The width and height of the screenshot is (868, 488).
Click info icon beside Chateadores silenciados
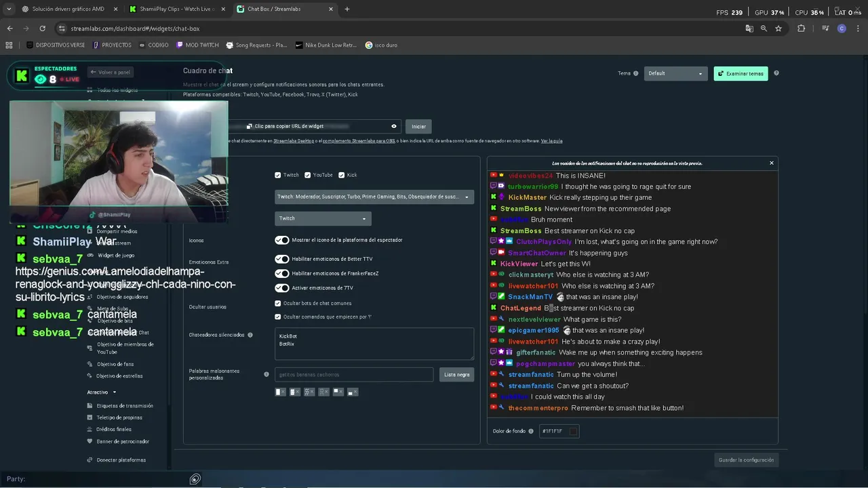click(x=250, y=335)
